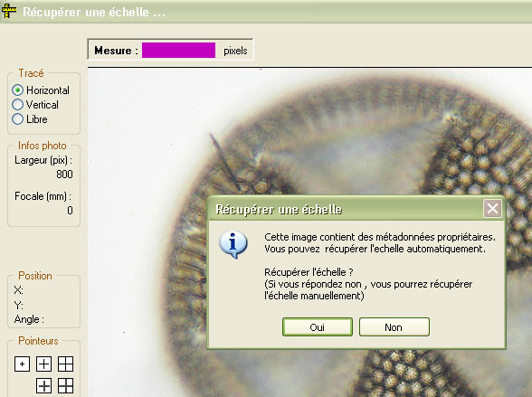Click the Largeur value 800
This screenshot has height=397, width=532.
(x=64, y=175)
